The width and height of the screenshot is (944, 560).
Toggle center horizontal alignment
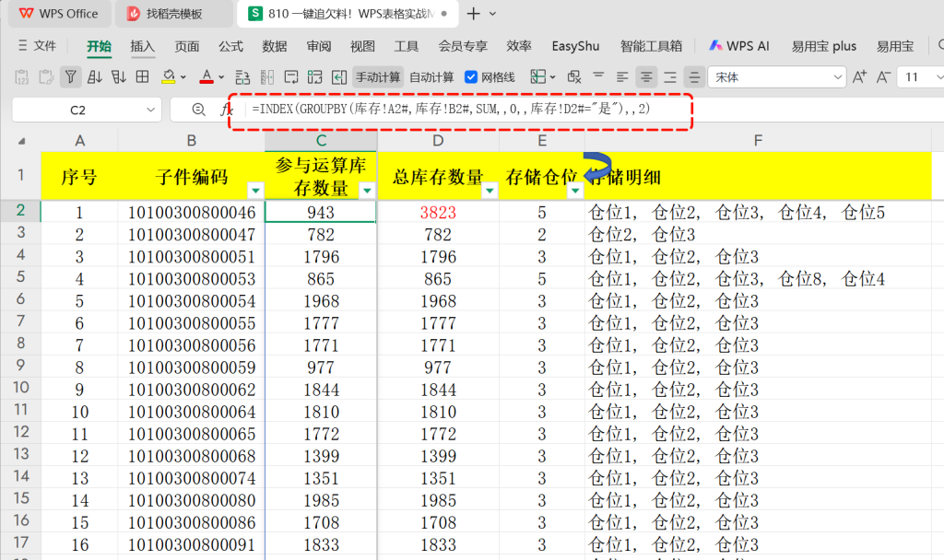[646, 77]
